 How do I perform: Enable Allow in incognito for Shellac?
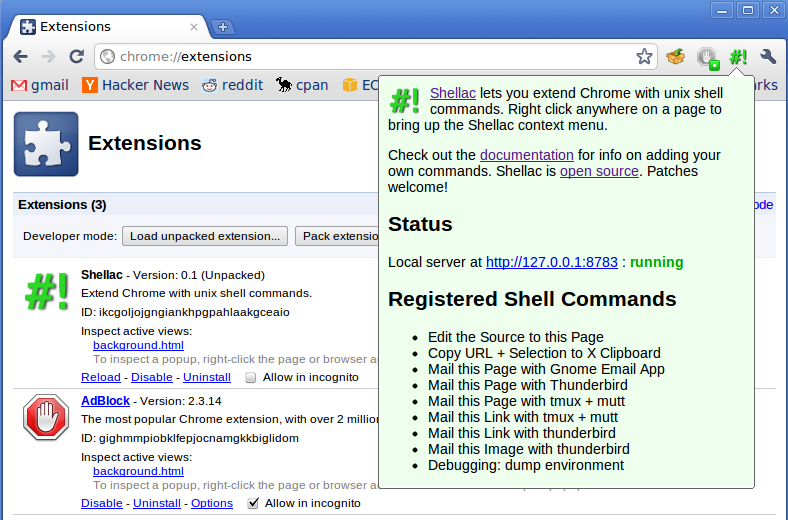click(x=250, y=378)
